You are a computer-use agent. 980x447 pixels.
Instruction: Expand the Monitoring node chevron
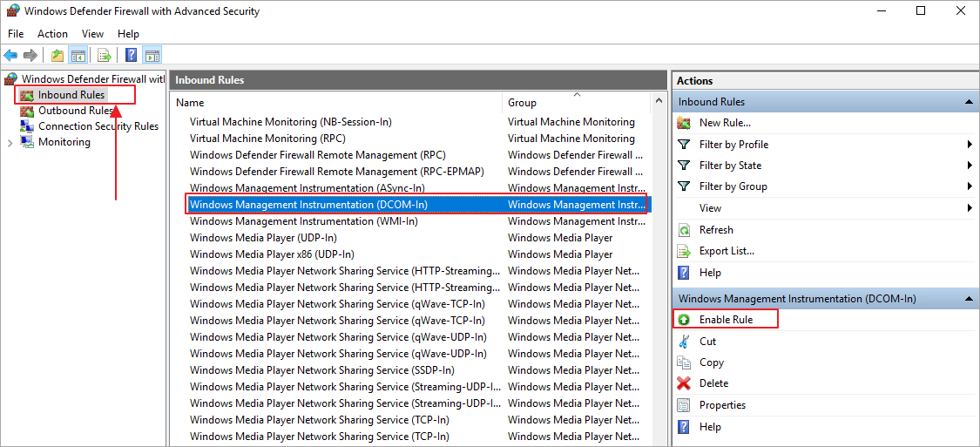tap(10, 143)
